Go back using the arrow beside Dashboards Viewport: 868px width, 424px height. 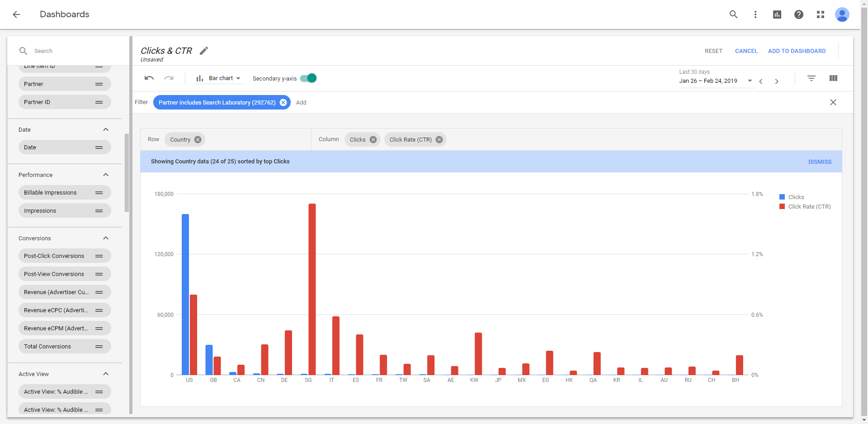[16, 14]
